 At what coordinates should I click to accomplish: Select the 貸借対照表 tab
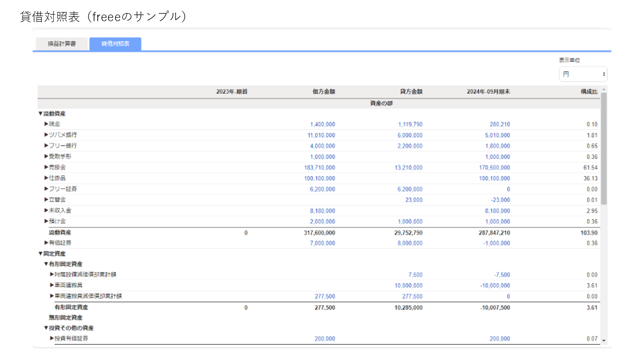coord(115,44)
